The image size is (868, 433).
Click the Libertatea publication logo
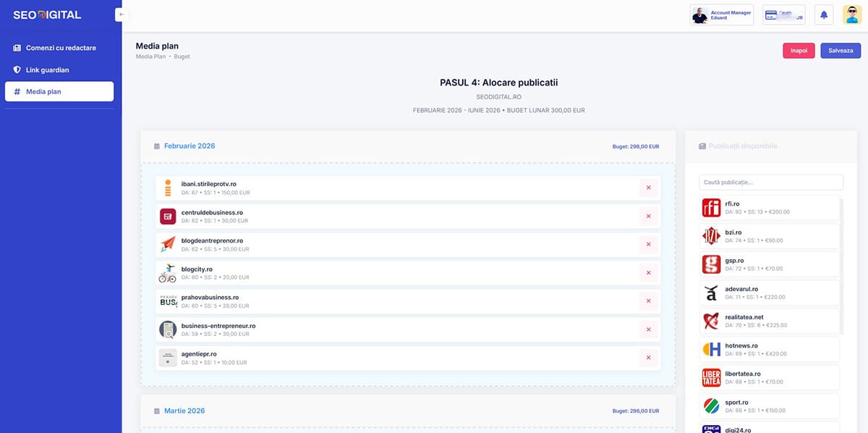click(710, 377)
